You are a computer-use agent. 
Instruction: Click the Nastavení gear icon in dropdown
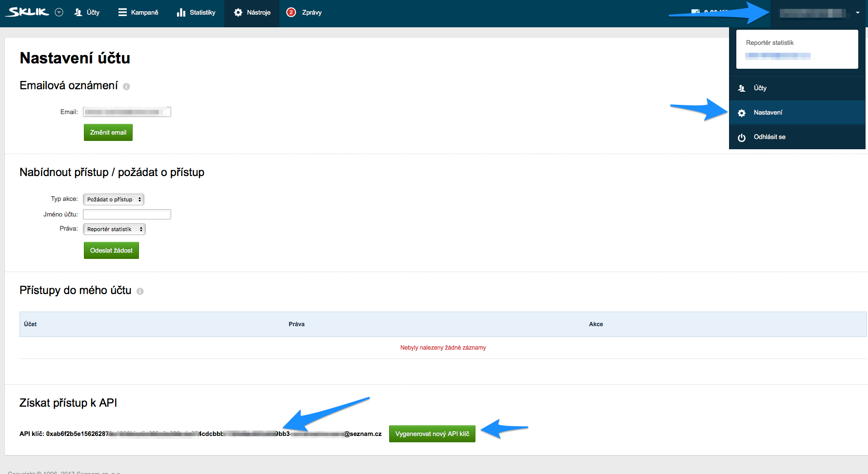point(742,113)
